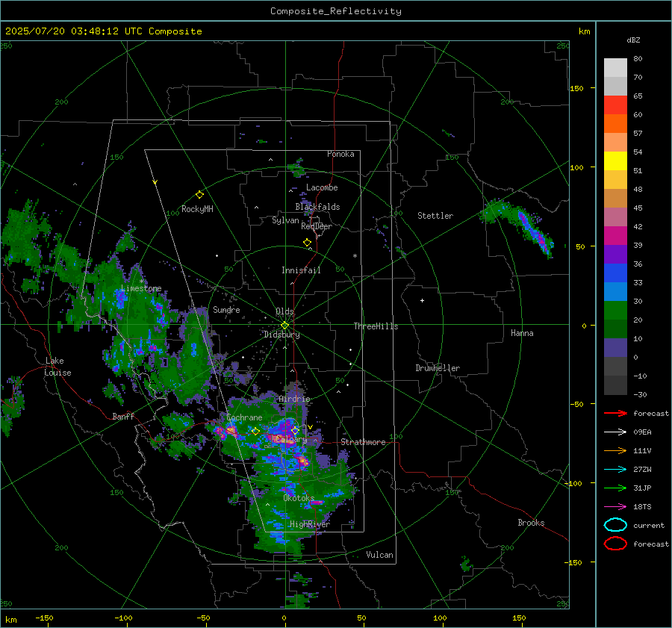Select the dark green 10-20 dBZ swatch
This screenshot has width=672, height=628.
[615, 329]
